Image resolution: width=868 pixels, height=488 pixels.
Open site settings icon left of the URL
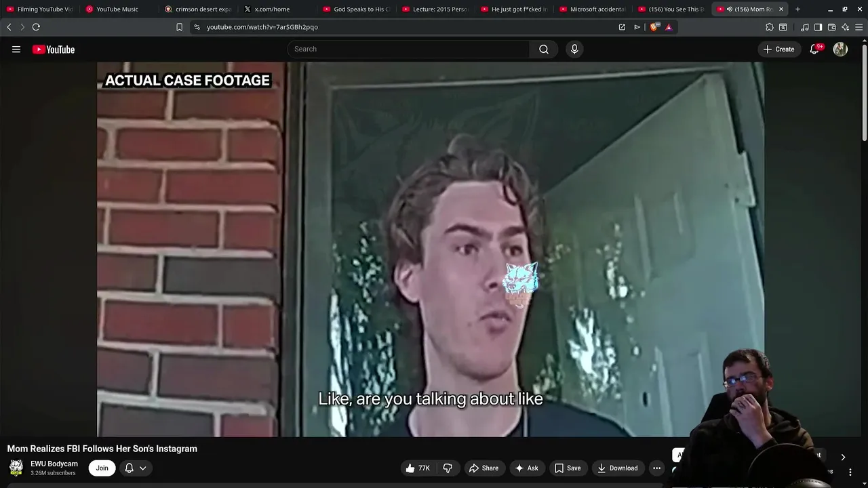[x=197, y=27]
